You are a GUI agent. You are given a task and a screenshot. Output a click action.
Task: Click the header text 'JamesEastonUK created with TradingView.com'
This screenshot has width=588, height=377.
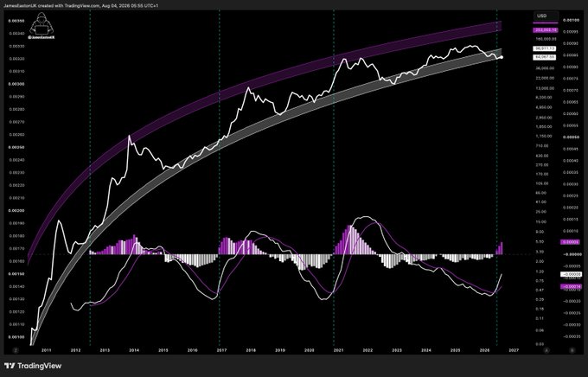pyautogui.click(x=51, y=6)
